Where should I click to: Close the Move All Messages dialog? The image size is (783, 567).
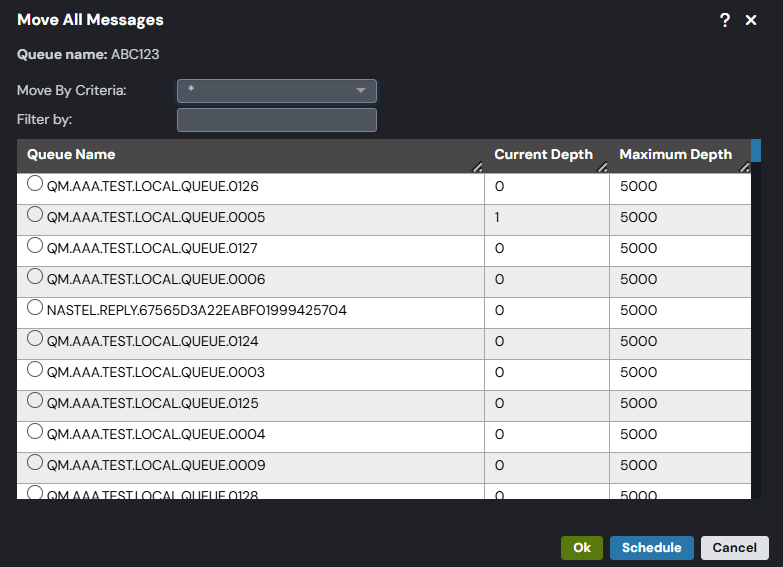coord(751,20)
